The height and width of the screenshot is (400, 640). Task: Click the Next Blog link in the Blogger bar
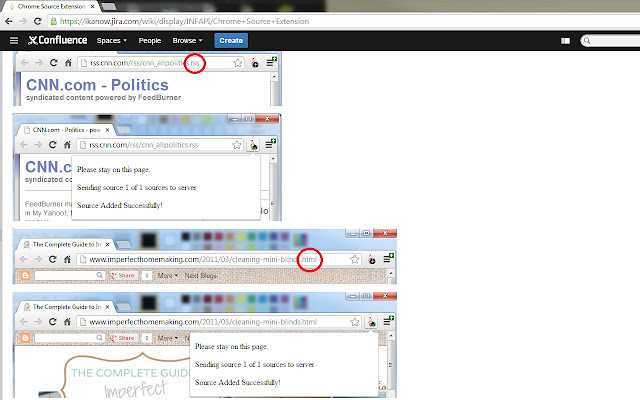(200, 276)
